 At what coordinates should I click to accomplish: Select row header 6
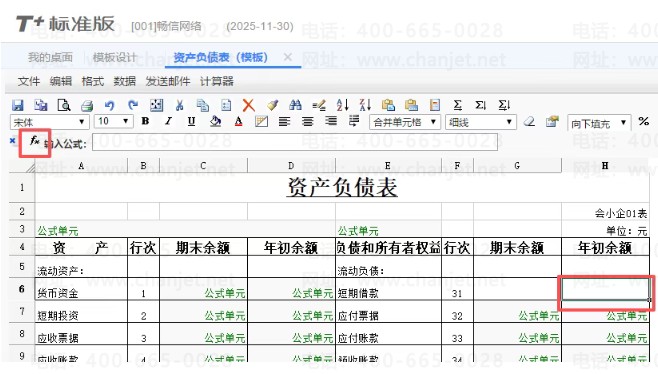[22, 289]
